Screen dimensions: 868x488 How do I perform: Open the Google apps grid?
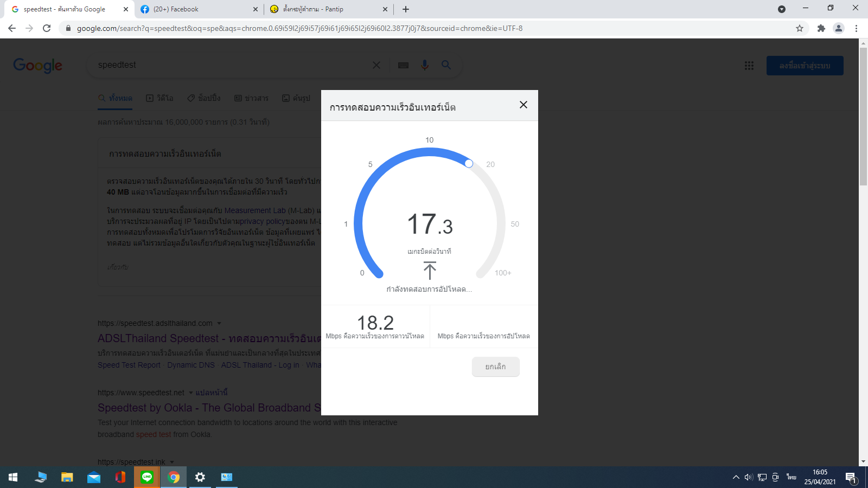pos(749,66)
